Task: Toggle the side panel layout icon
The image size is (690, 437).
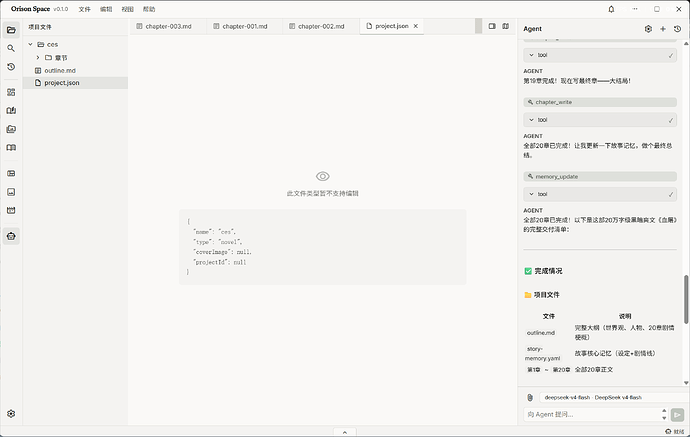Action: [x=492, y=26]
